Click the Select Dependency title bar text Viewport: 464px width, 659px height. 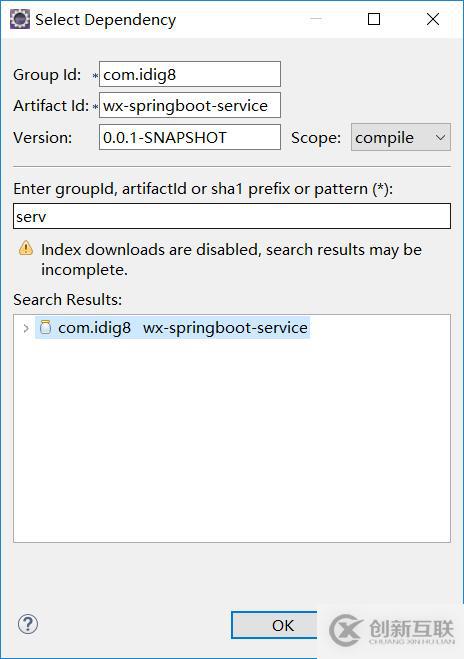pyautogui.click(x=105, y=20)
